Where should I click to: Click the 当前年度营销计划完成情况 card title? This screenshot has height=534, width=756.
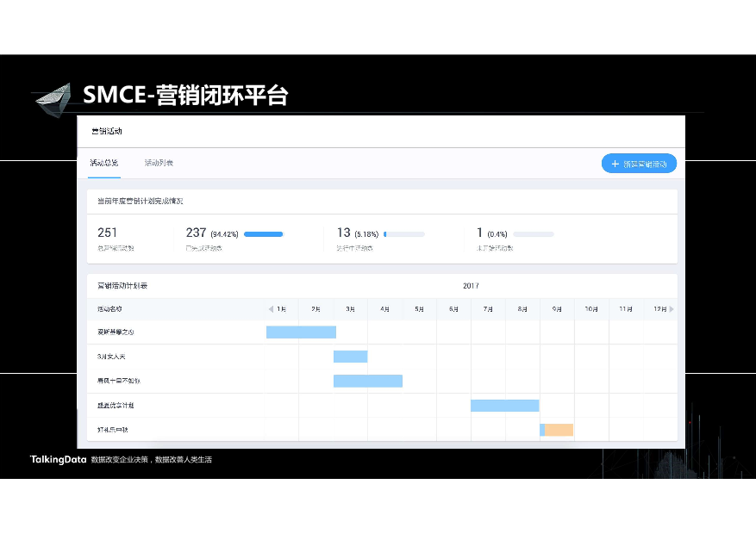coord(141,202)
